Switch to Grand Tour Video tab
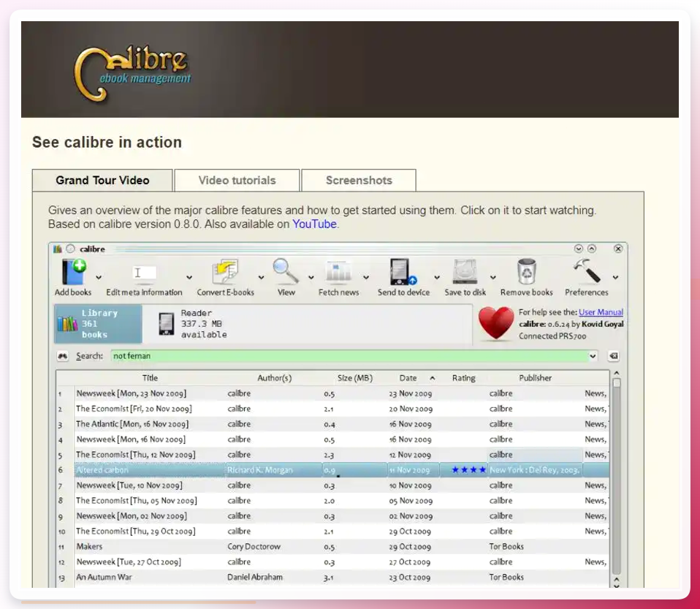The width and height of the screenshot is (700, 609). coord(102,180)
